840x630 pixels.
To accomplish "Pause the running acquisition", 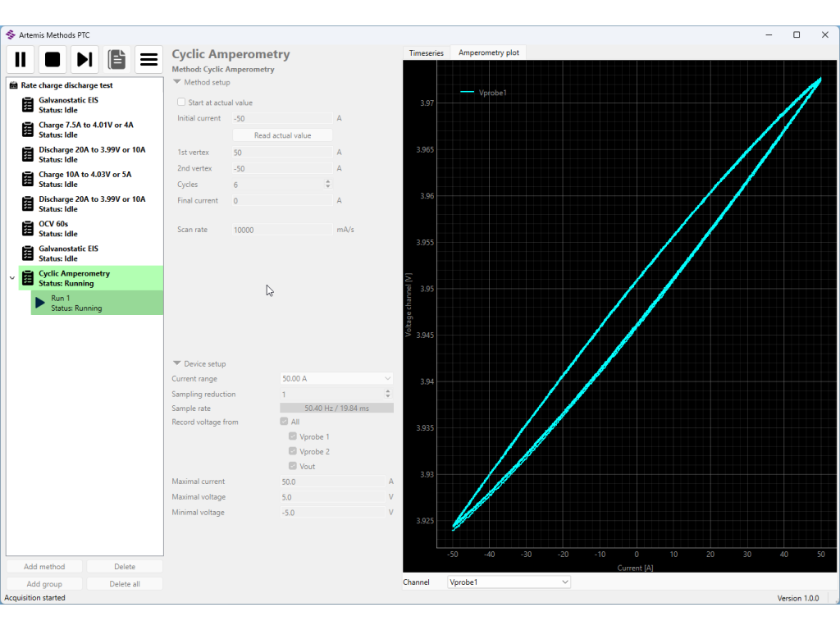I will tap(21, 59).
